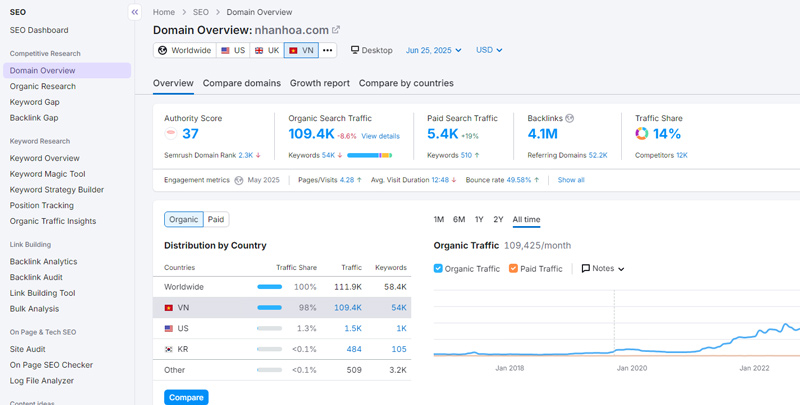Open Backlink Gap in sidebar
800x405 pixels.
[x=34, y=118]
